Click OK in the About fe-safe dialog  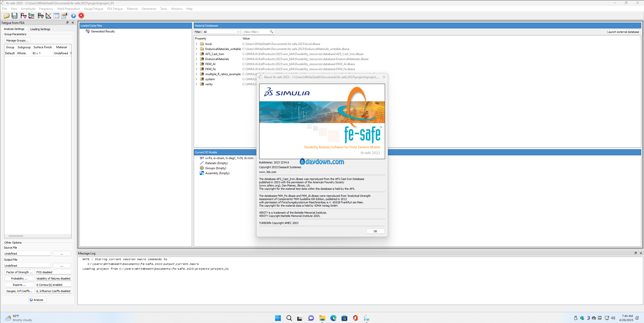(x=375, y=231)
